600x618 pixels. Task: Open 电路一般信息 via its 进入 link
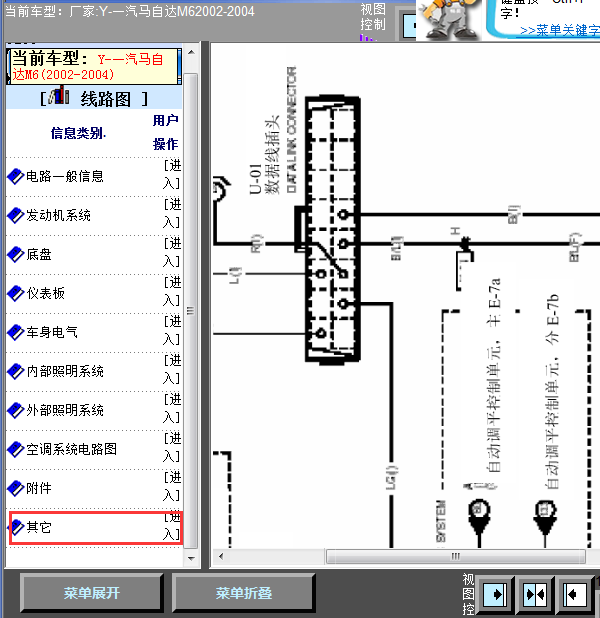(172, 174)
